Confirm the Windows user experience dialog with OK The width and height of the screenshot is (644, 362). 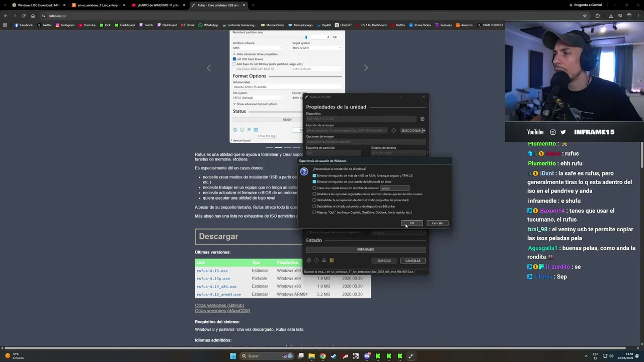click(412, 223)
